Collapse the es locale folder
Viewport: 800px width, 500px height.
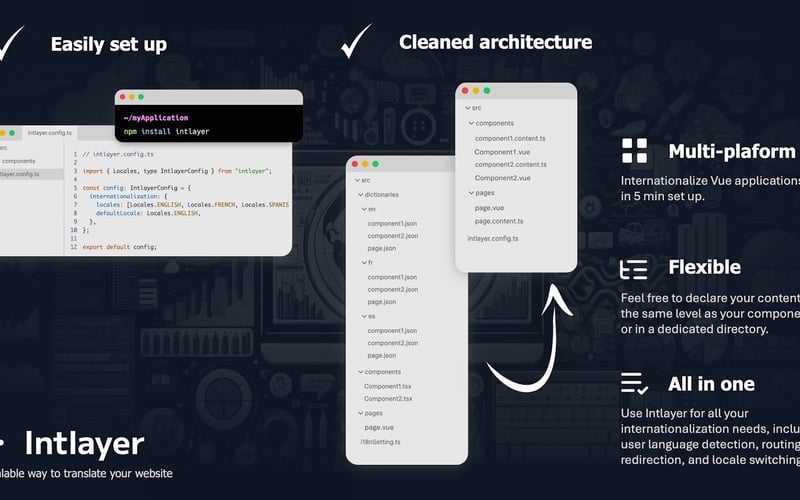[364, 316]
